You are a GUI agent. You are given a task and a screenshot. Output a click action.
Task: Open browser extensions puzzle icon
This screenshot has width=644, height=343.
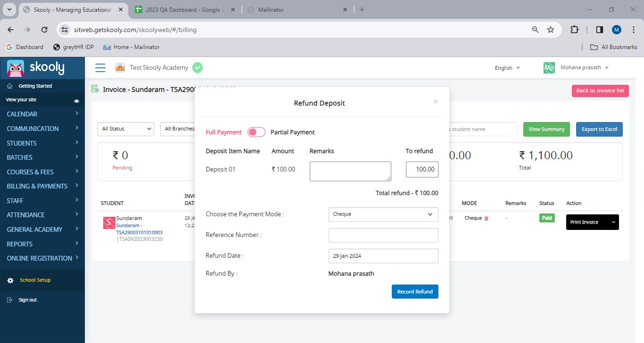coord(574,30)
